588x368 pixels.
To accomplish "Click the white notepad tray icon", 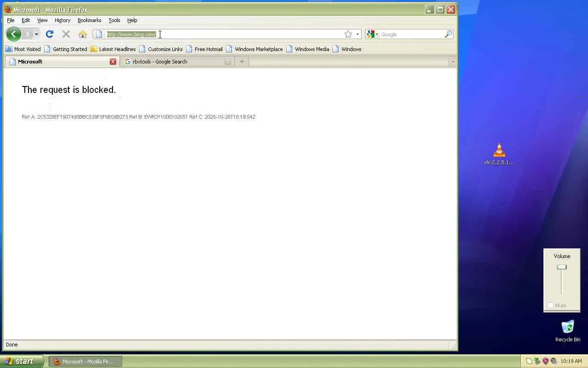I will 529,361.
